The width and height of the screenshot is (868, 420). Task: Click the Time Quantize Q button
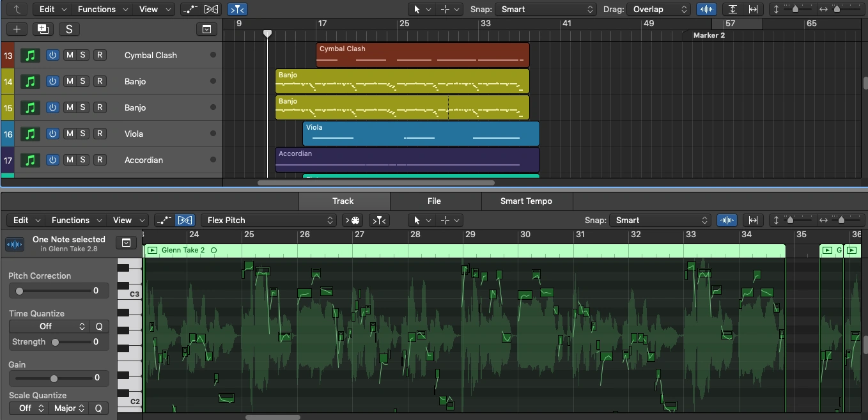point(99,326)
